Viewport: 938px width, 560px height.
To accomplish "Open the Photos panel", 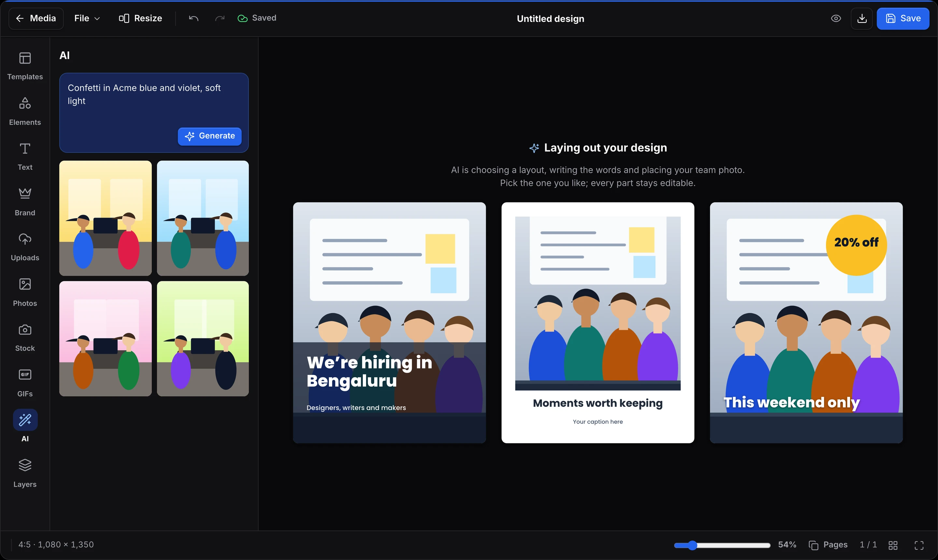I will click(x=25, y=292).
